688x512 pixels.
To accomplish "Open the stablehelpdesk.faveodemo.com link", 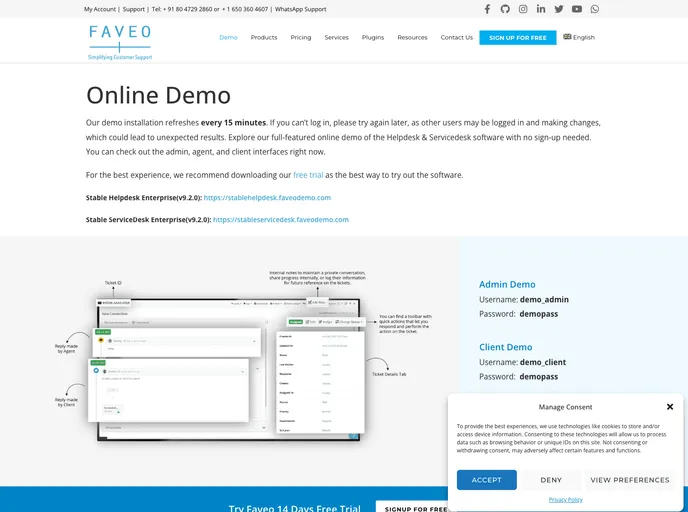I will tap(267, 198).
